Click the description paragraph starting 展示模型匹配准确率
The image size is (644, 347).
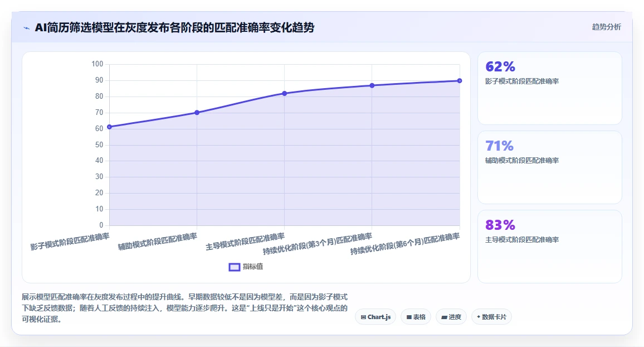point(185,308)
